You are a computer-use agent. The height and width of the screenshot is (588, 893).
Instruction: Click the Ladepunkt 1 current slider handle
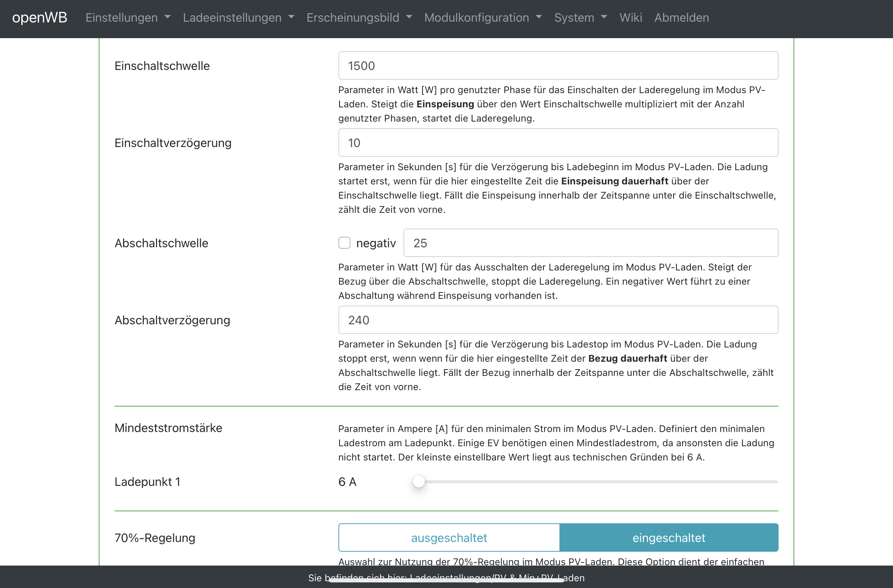(418, 481)
